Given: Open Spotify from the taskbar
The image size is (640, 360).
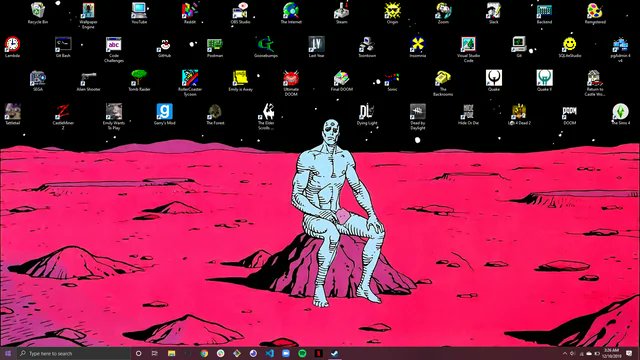Looking at the screenshot, I should 302,353.
